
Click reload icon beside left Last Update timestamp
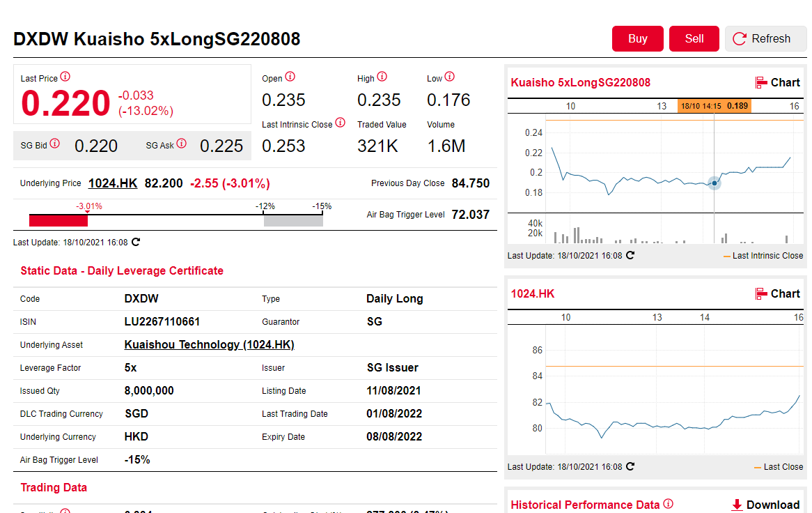tap(136, 242)
